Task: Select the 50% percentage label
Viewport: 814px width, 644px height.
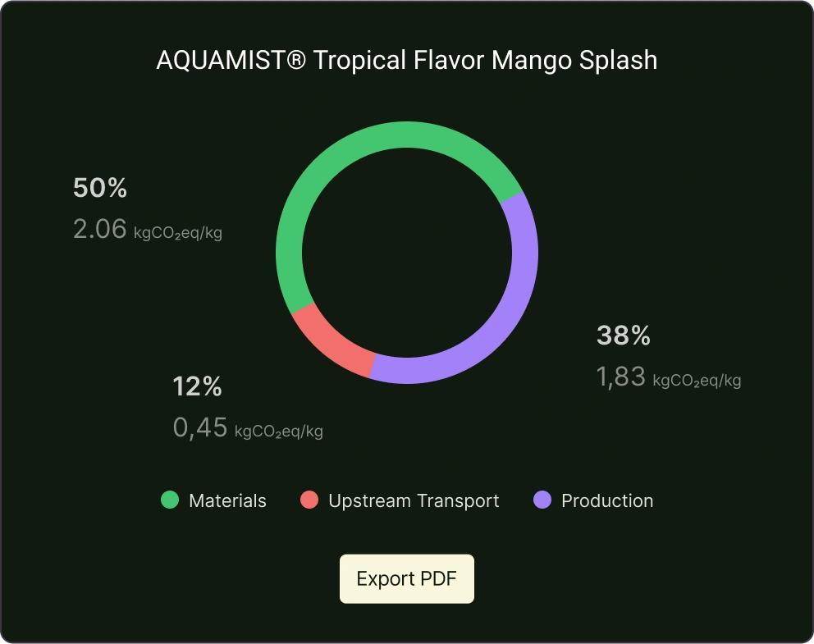Action: (x=99, y=188)
